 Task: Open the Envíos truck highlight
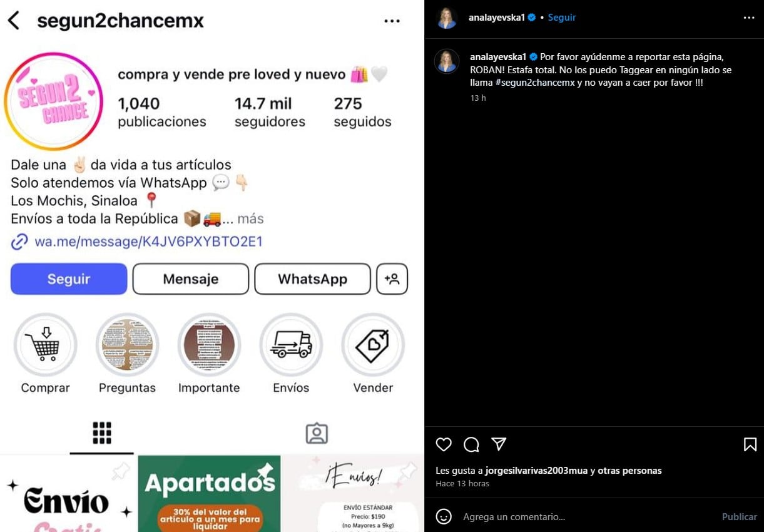pos(291,345)
